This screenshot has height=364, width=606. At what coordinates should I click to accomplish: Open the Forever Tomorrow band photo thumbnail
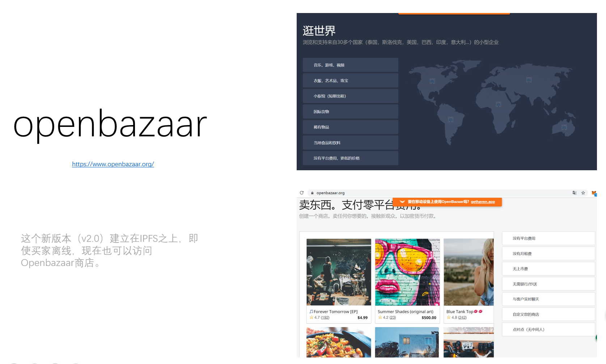tap(339, 272)
